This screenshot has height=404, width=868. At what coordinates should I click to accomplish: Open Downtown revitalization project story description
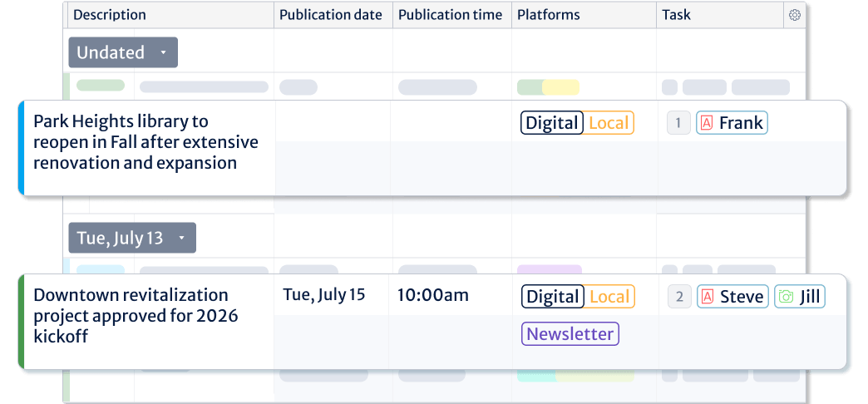coord(136,315)
